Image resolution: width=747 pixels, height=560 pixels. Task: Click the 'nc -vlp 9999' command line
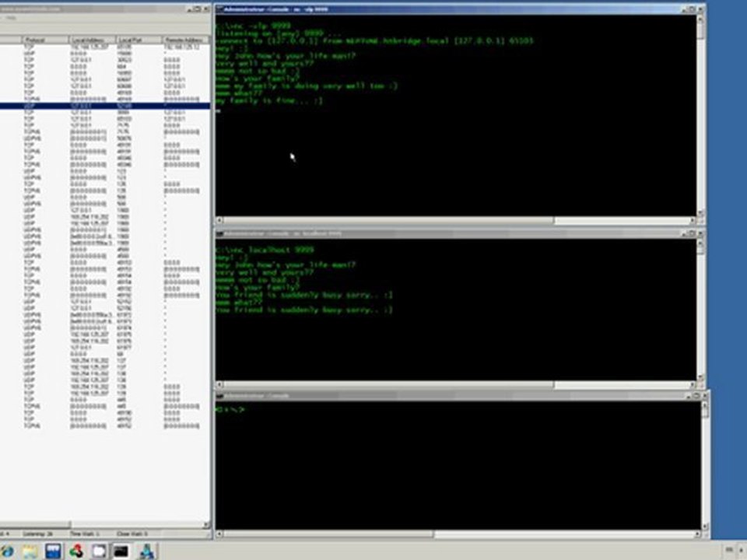[252, 26]
